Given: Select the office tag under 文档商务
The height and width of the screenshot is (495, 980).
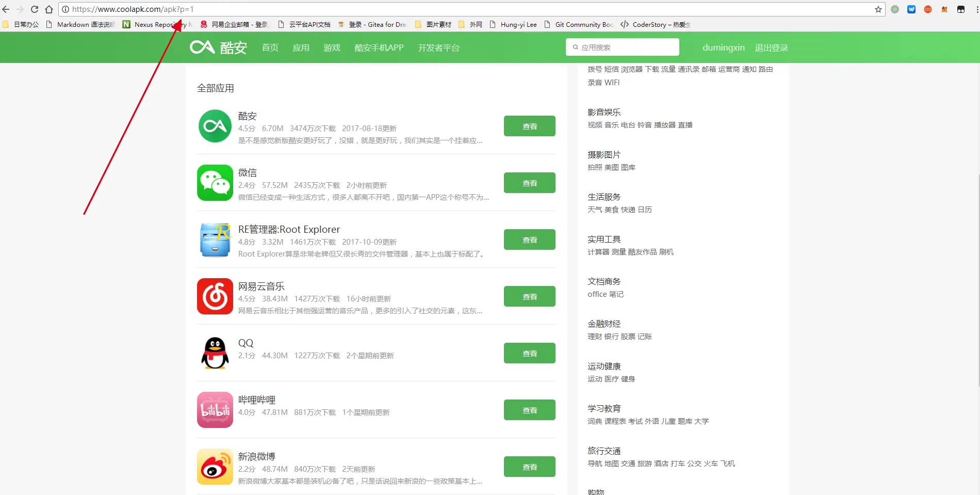Looking at the screenshot, I should point(597,294).
